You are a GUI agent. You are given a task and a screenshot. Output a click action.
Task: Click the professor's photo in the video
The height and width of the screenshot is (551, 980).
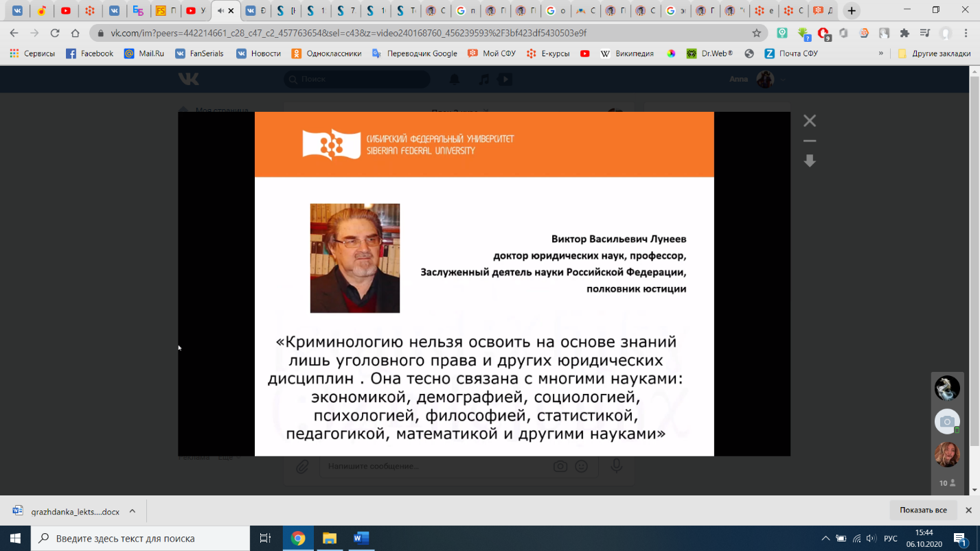pyautogui.click(x=355, y=258)
